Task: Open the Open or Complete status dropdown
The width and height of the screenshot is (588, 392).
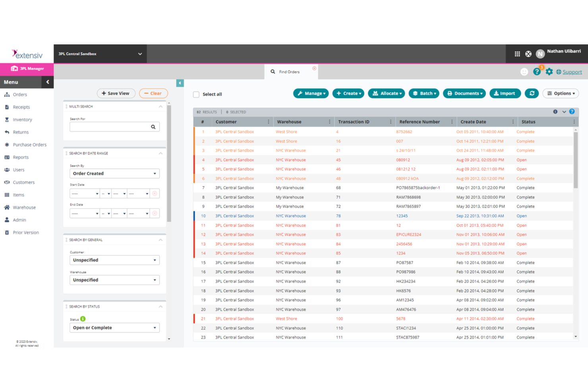Action: (x=114, y=328)
